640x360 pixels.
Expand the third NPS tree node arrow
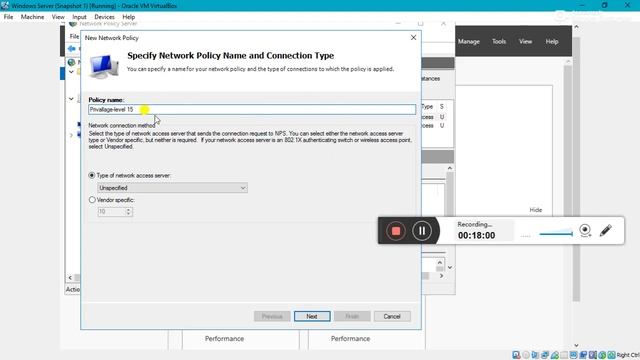point(71,135)
